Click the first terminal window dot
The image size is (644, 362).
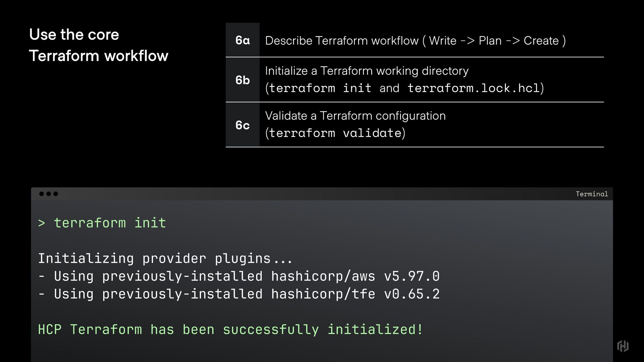pos(42,194)
